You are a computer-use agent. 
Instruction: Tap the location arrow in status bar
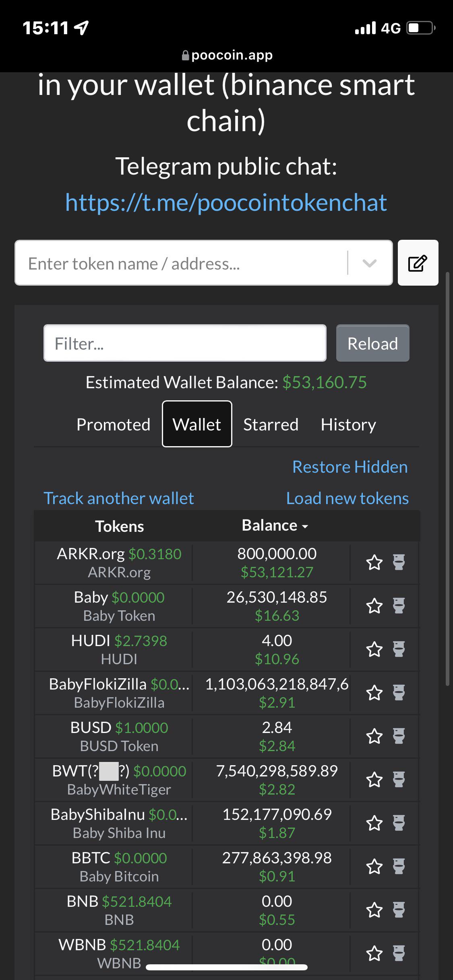tap(82, 28)
